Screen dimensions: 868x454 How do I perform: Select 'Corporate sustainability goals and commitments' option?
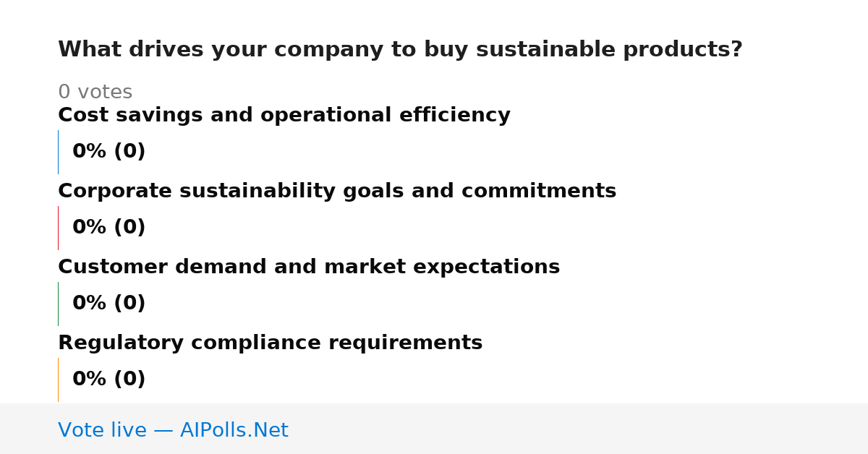point(337,192)
